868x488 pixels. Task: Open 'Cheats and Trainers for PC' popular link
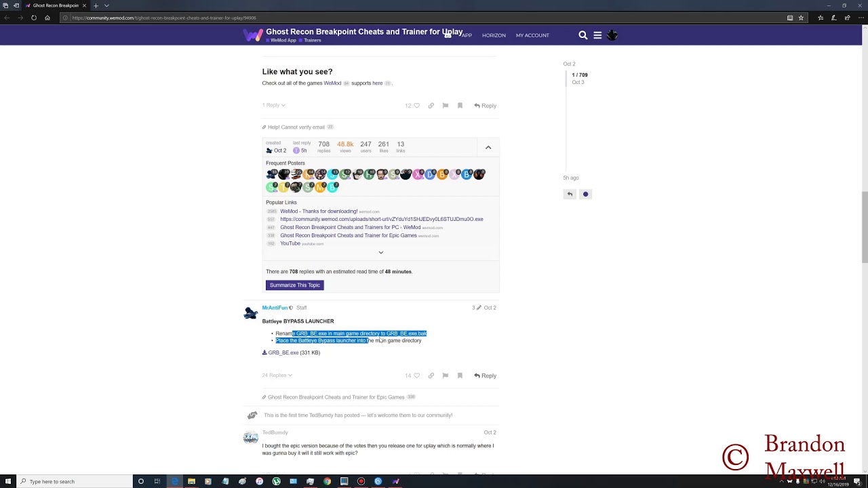(x=351, y=228)
